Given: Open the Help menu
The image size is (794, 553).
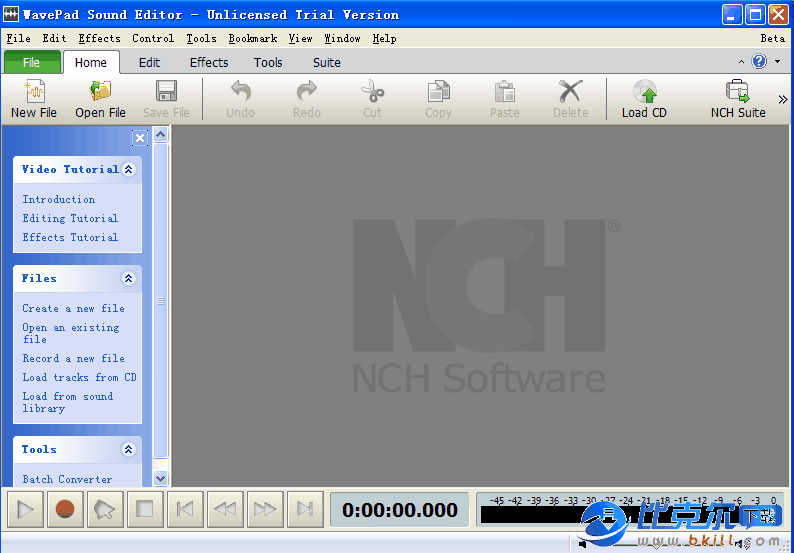Looking at the screenshot, I should point(384,38).
